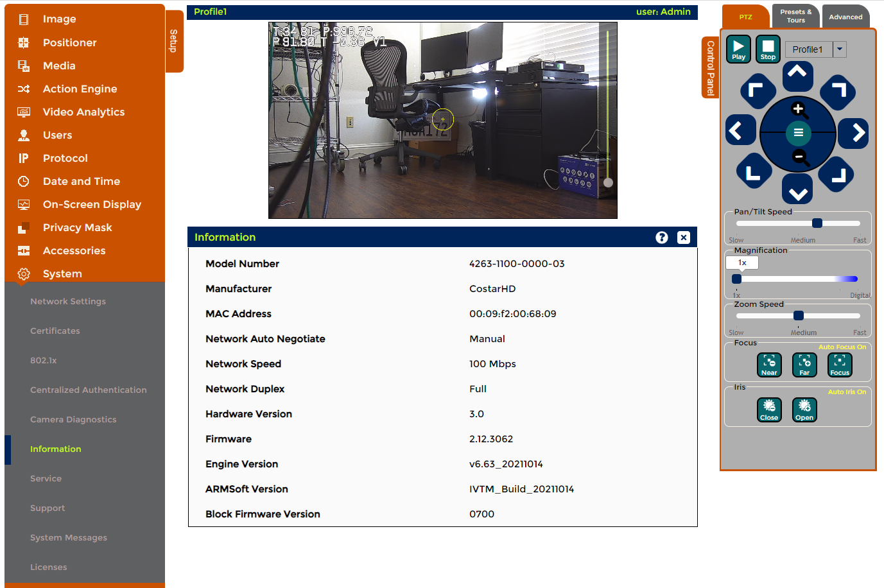Adjust the Zoom Speed slider handle

point(799,316)
